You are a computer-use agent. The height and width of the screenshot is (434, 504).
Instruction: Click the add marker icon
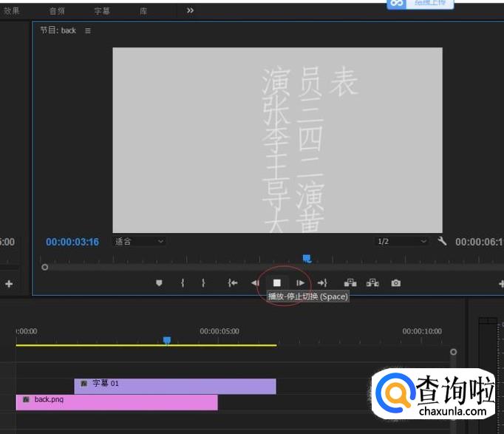(159, 282)
